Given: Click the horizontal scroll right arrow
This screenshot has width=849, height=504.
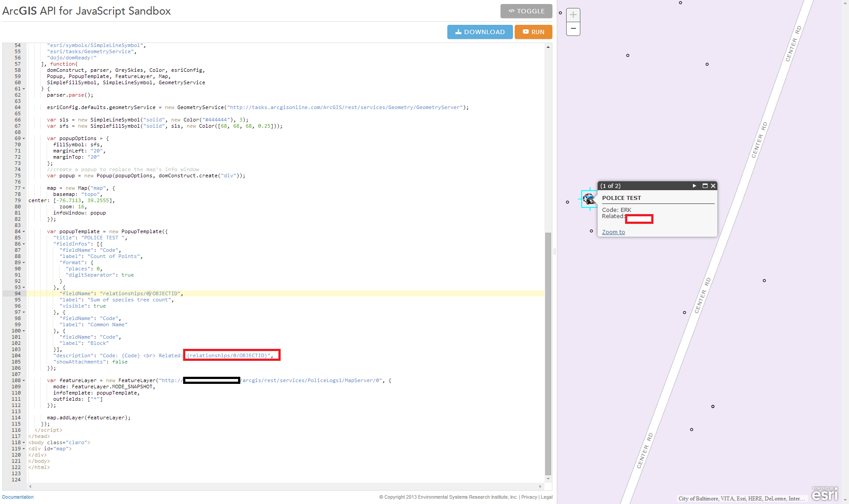Looking at the screenshot, I should click(x=540, y=486).
